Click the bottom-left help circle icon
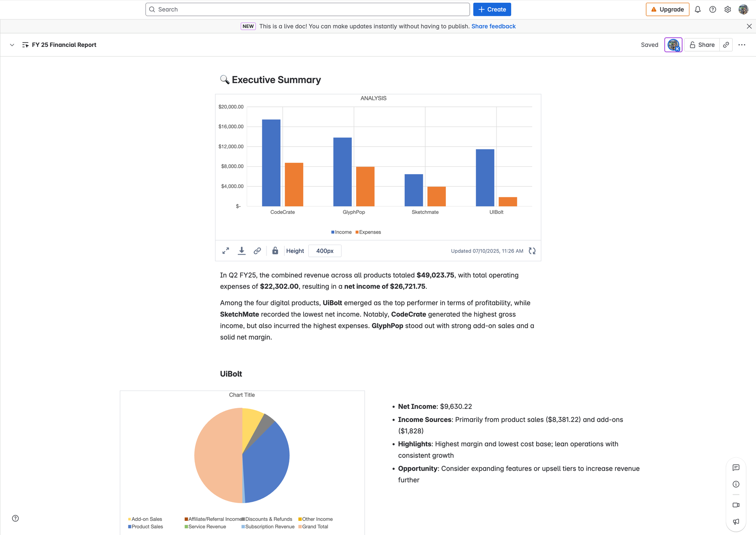 coord(15,518)
